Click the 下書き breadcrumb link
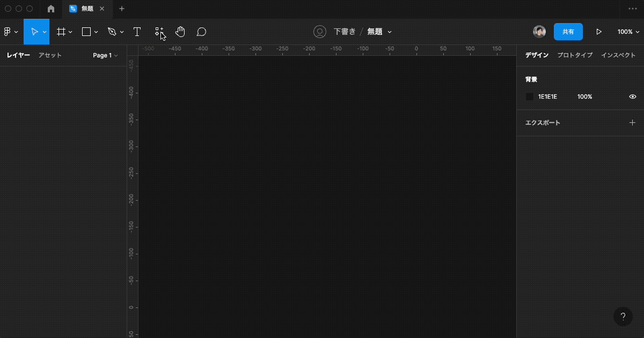Screen dimensions: 644x338 345,32
